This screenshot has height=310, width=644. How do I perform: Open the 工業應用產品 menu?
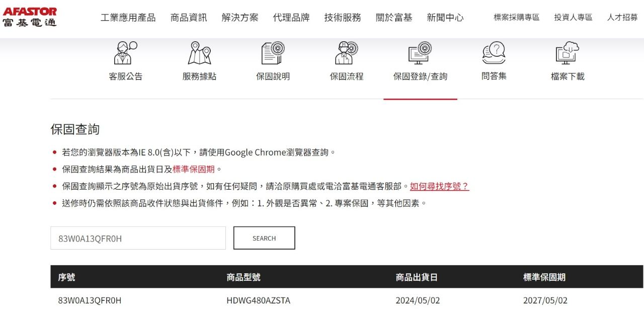[128, 18]
